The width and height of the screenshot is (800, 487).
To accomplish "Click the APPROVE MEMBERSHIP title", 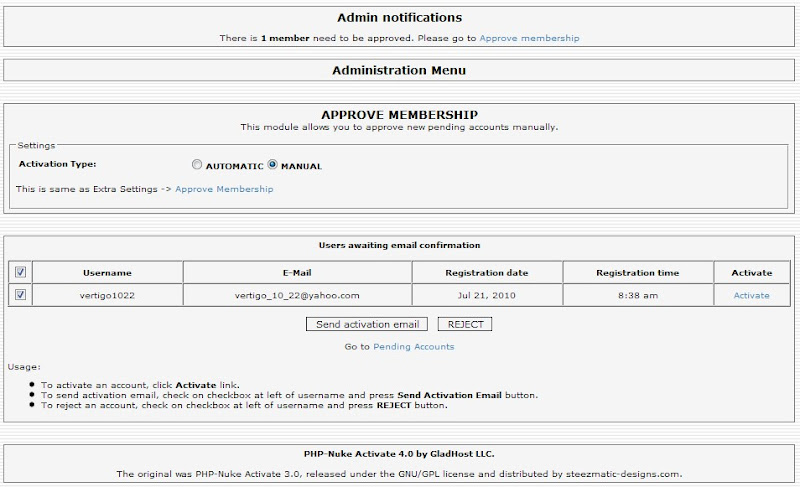I will tap(399, 115).
